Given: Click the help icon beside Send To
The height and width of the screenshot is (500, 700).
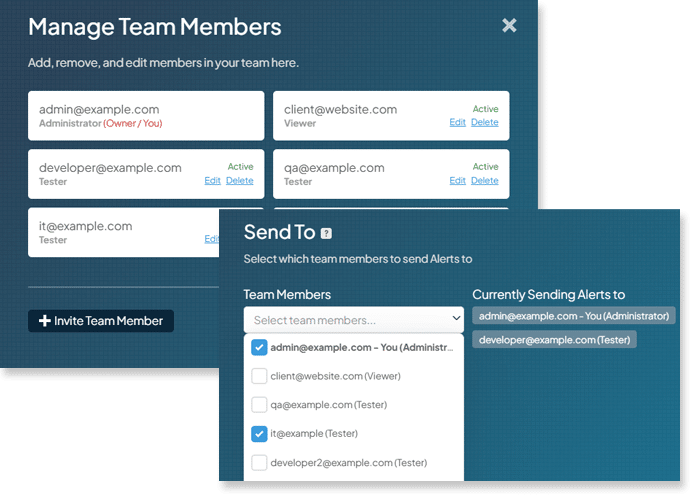Looking at the screenshot, I should pos(326,233).
